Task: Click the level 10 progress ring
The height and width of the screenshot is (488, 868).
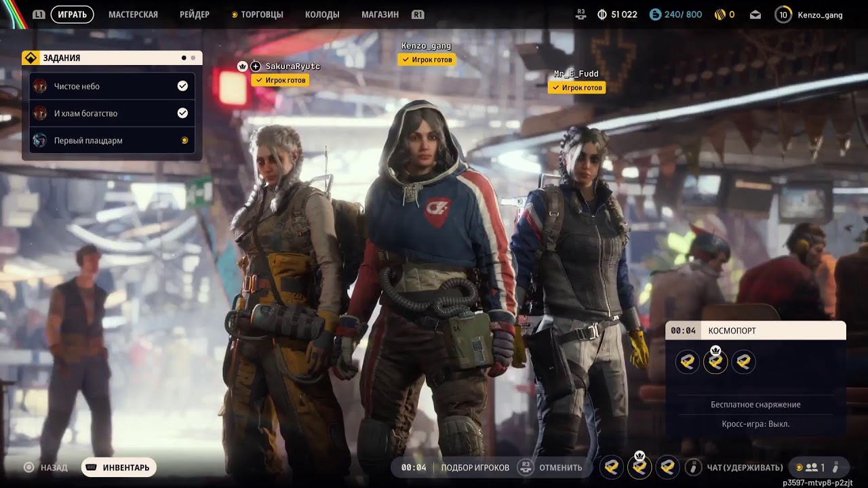Action: point(783,14)
